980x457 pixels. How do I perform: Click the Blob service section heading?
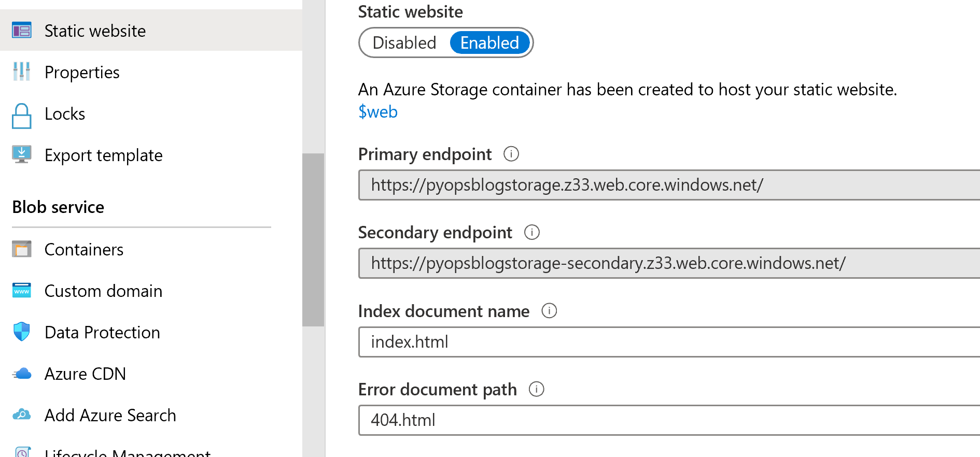(x=58, y=207)
